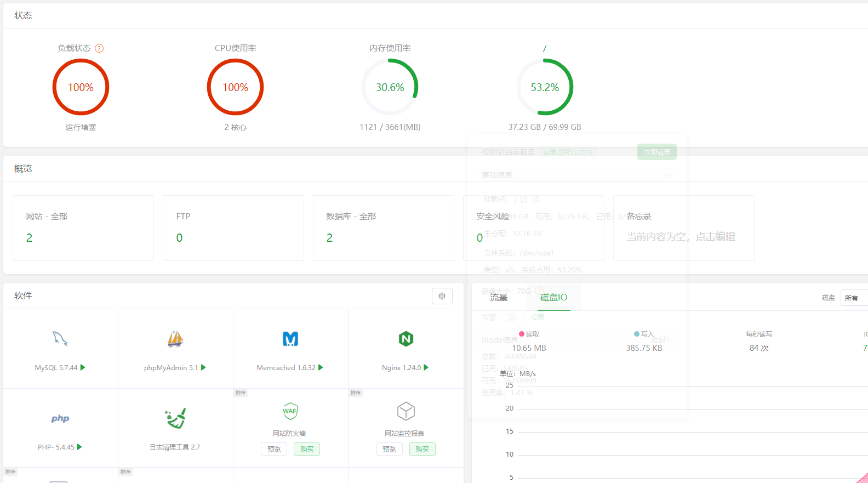Viewport: 868px width, 483px height.
Task: Click 预览 under 网站防火墙
Action: tap(274, 449)
